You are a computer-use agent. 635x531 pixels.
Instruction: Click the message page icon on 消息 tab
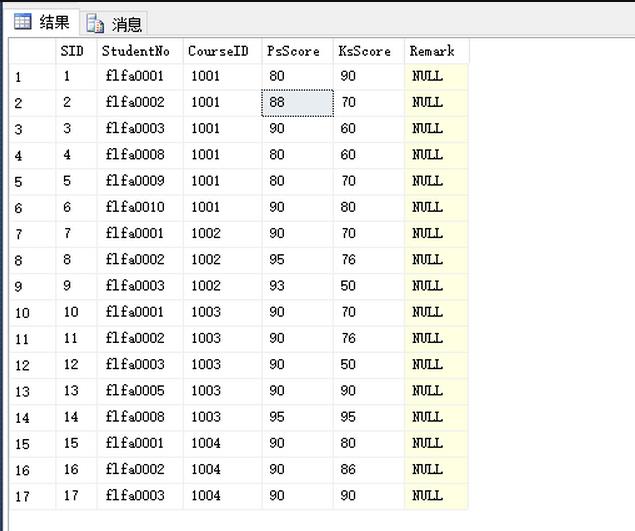coord(96,24)
